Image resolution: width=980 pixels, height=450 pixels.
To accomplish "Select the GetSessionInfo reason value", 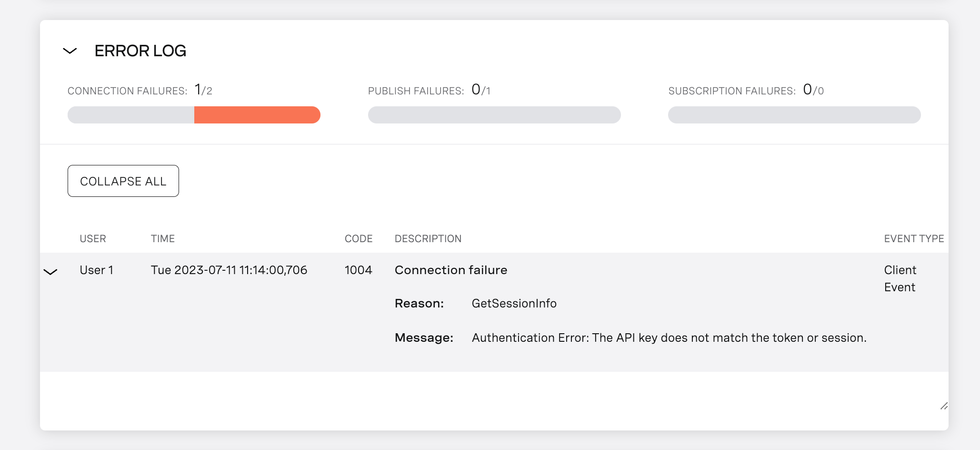I will (x=514, y=303).
